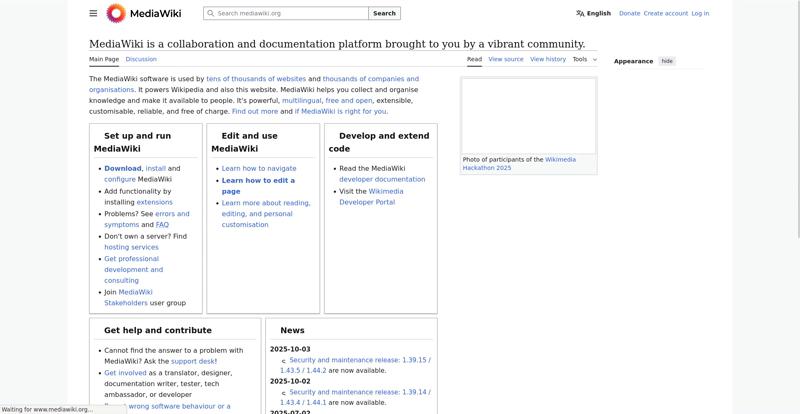The image size is (800, 414).
Task: Expand the Tools dropdown menu
Action: click(x=584, y=59)
